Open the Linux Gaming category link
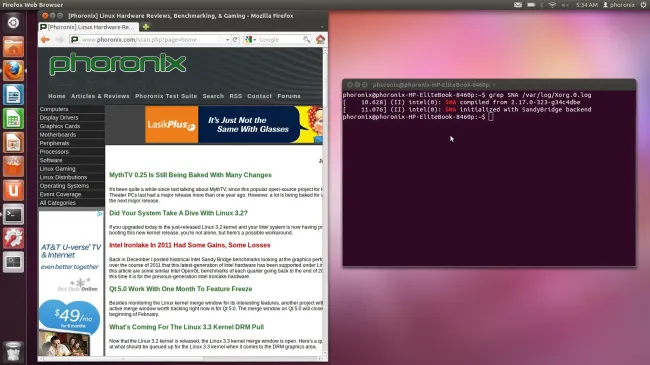The width and height of the screenshot is (650, 365). pyautogui.click(x=58, y=169)
